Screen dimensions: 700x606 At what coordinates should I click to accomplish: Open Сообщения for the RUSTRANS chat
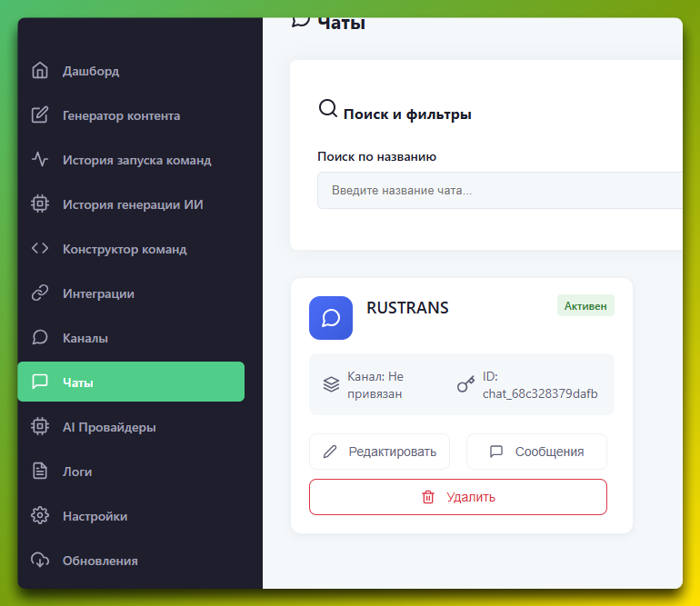pyautogui.click(x=536, y=452)
